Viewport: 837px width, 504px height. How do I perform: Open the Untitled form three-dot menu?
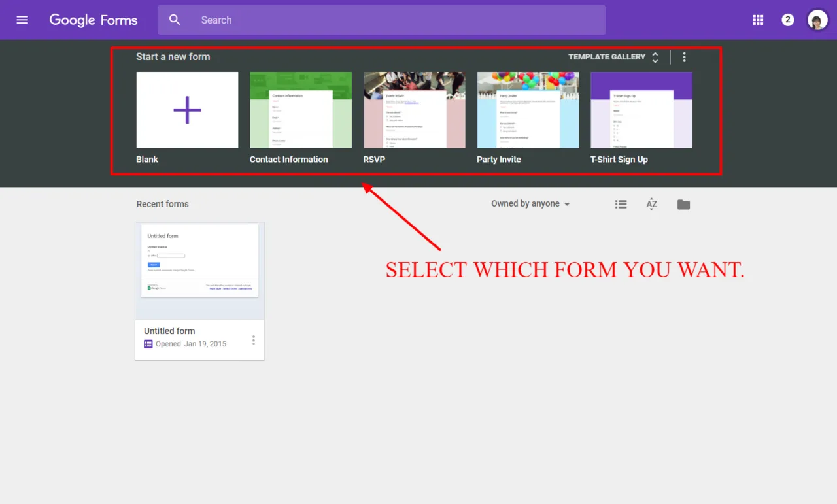(x=254, y=341)
